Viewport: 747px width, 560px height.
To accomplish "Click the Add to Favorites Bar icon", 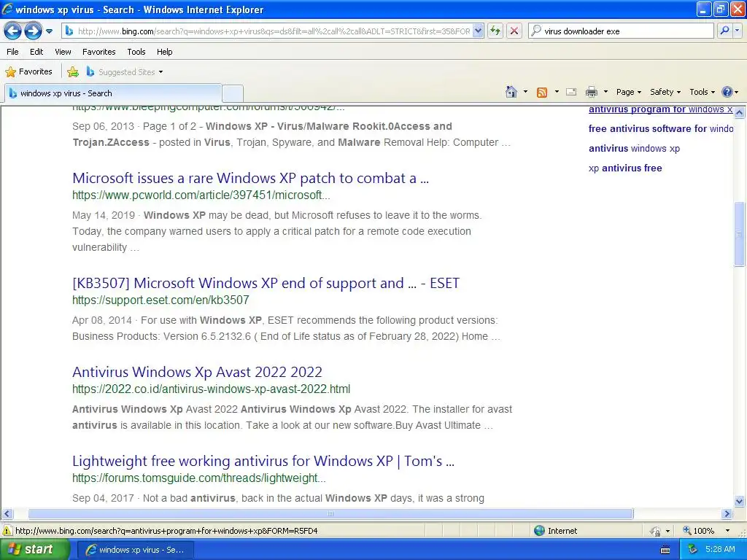I will (x=73, y=72).
